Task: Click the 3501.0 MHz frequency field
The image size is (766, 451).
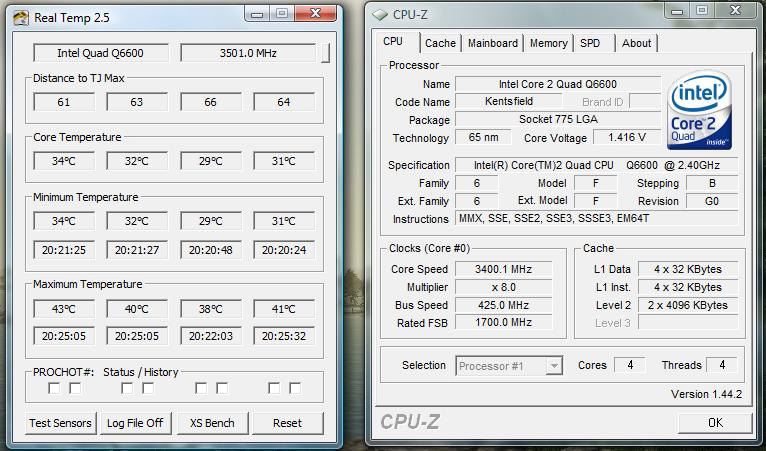Action: [248, 53]
